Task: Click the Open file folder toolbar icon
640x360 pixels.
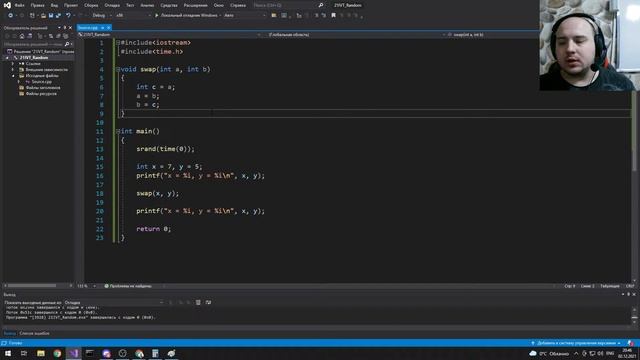Action: pyautogui.click(x=43, y=16)
